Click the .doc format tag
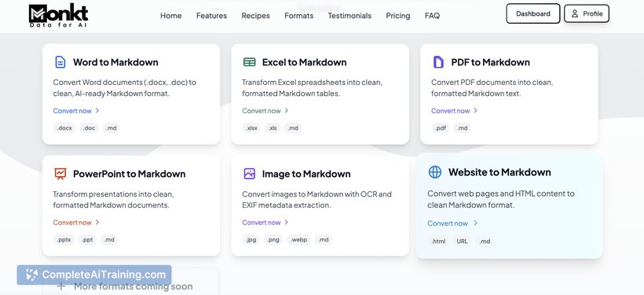Image resolution: width=644 pixels, height=295 pixels. pos(89,128)
